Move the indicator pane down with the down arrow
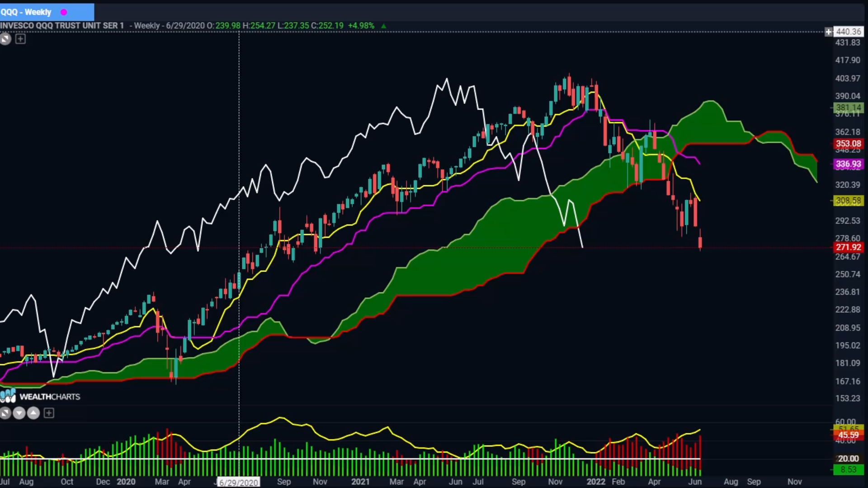868x488 pixels. point(19,413)
